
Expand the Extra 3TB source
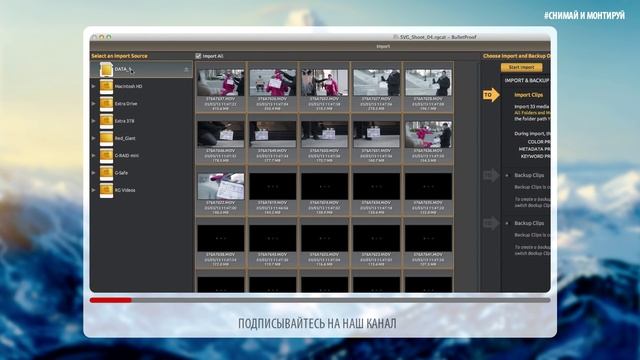coord(93,121)
